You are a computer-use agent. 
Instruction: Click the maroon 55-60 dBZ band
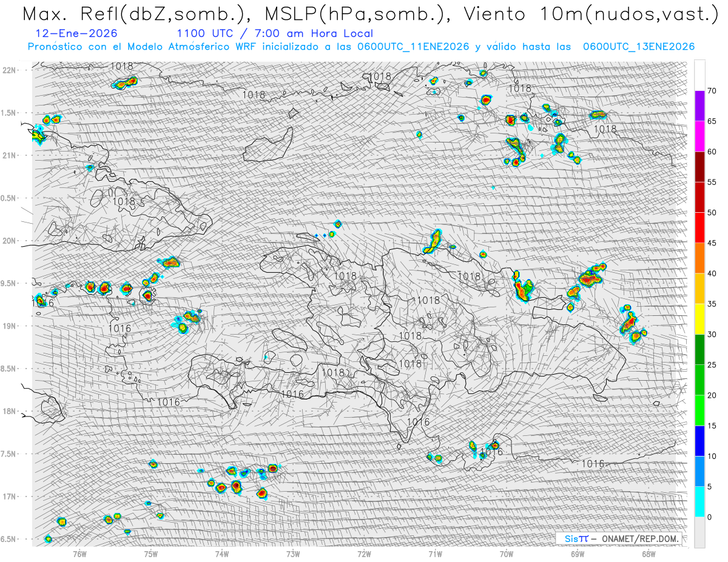click(699, 167)
